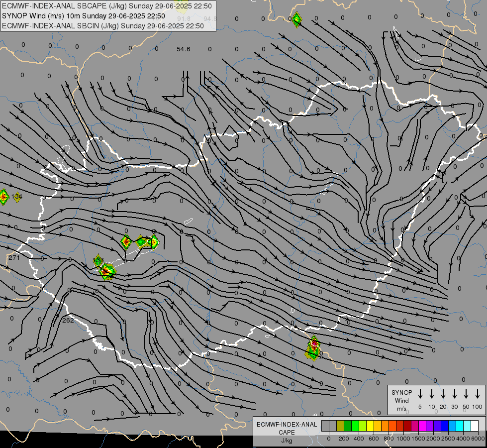Viewport: 487px width, 448px height.
Task: Select the orange legend swatch before 800
Action: (385, 426)
